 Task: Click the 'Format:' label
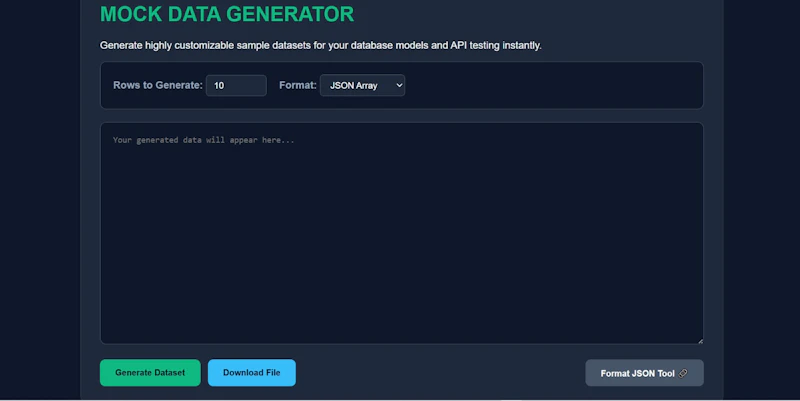297,85
